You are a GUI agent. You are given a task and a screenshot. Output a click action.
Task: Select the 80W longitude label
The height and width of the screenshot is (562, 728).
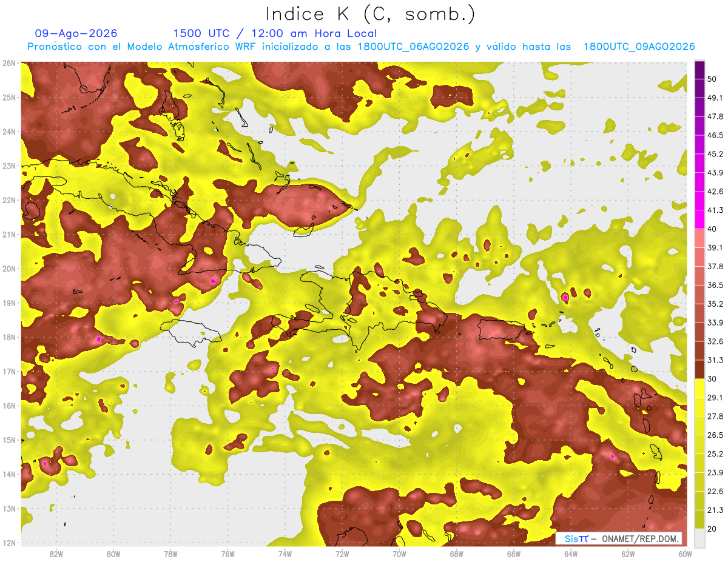pos(113,554)
